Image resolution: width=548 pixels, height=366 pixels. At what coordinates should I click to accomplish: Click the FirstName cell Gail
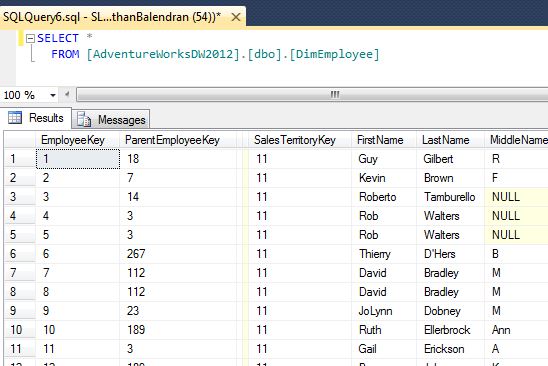(x=384, y=349)
